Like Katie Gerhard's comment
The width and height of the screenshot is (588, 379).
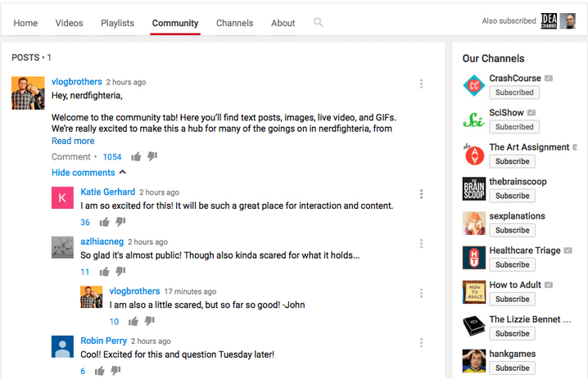click(x=104, y=222)
